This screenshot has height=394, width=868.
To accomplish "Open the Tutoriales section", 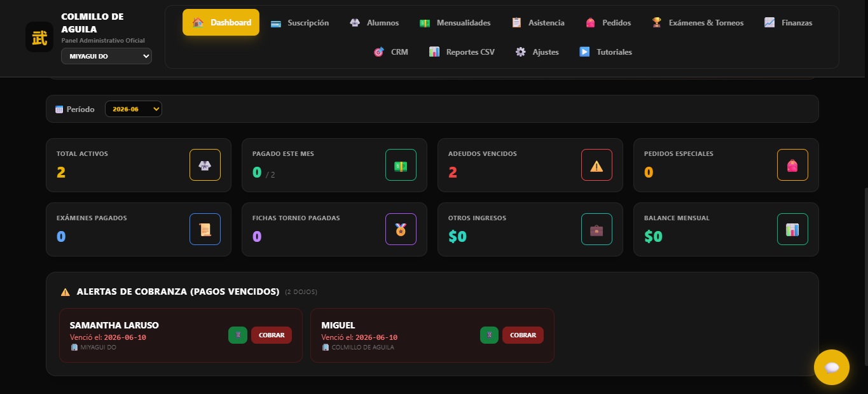I will (x=605, y=52).
